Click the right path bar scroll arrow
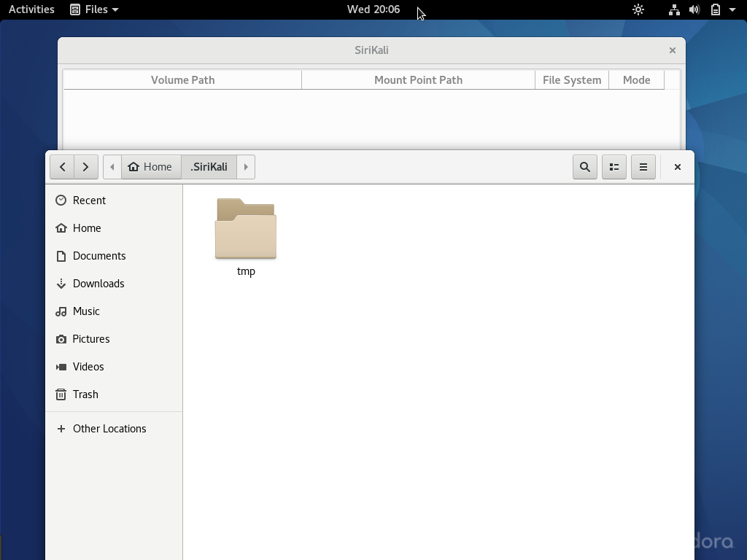Image resolution: width=747 pixels, height=560 pixels. pos(246,167)
